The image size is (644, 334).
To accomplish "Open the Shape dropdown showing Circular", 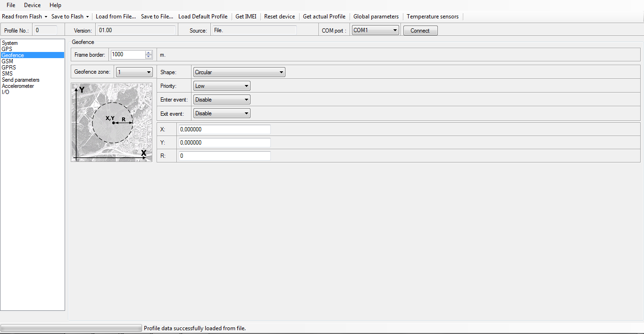I will coord(239,72).
